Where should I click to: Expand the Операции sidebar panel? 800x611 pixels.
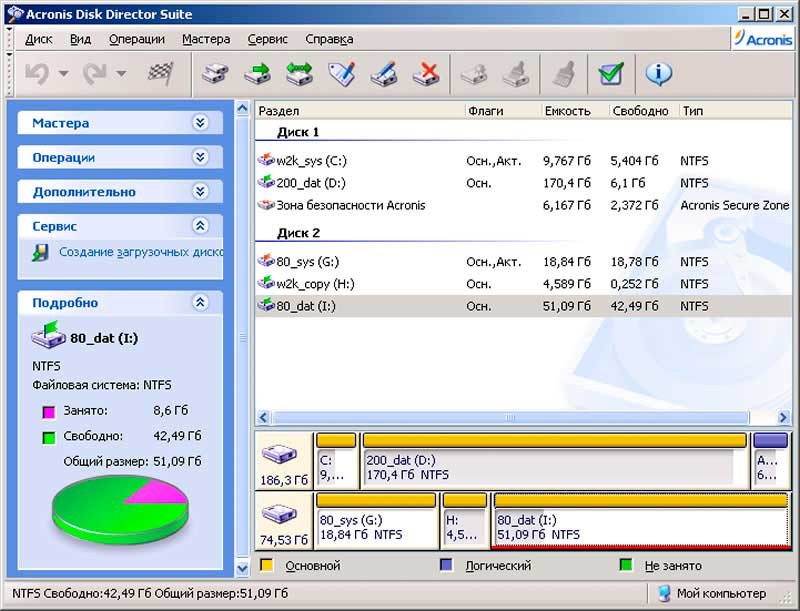point(200,157)
